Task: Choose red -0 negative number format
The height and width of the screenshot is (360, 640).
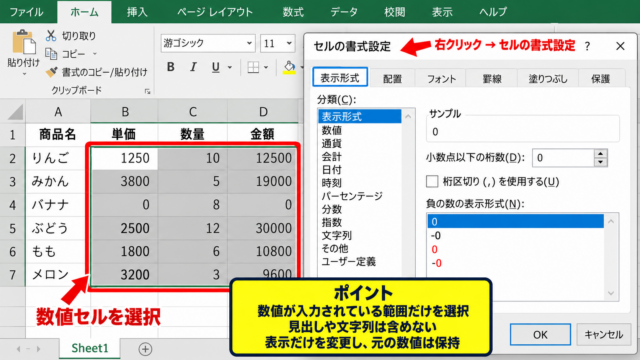Action: tap(436, 263)
